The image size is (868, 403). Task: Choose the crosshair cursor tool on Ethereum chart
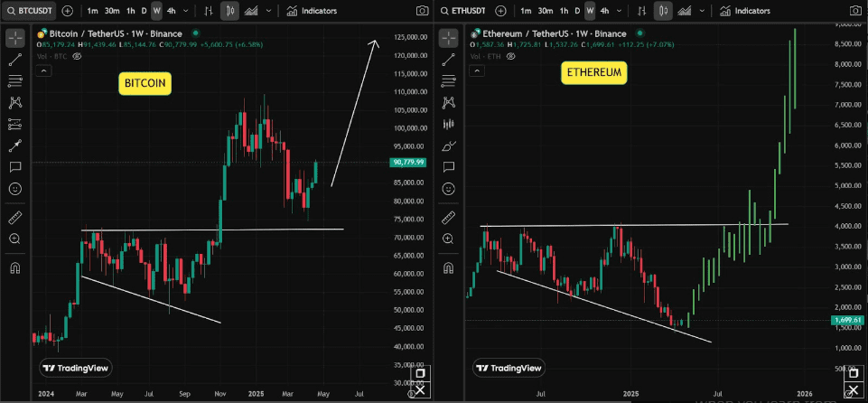449,38
